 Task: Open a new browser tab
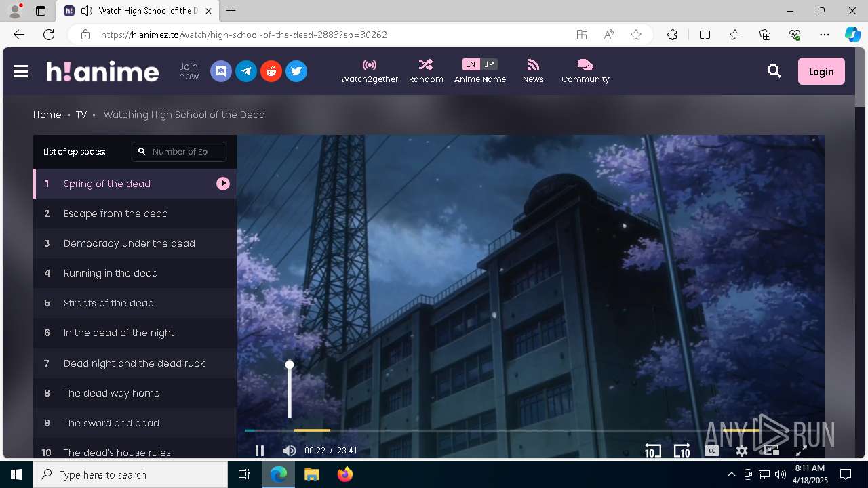coord(231,11)
